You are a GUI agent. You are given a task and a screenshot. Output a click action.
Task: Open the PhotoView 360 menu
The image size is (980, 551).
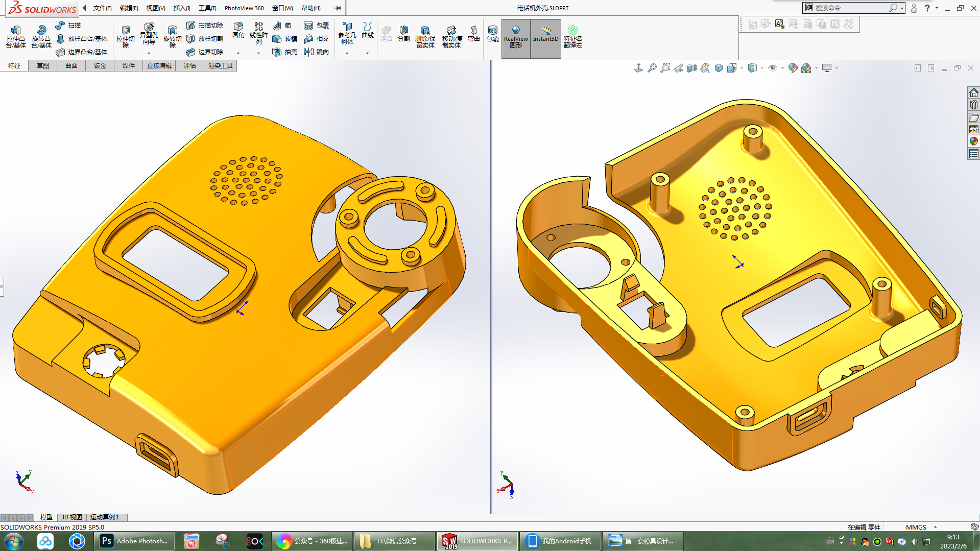click(244, 8)
